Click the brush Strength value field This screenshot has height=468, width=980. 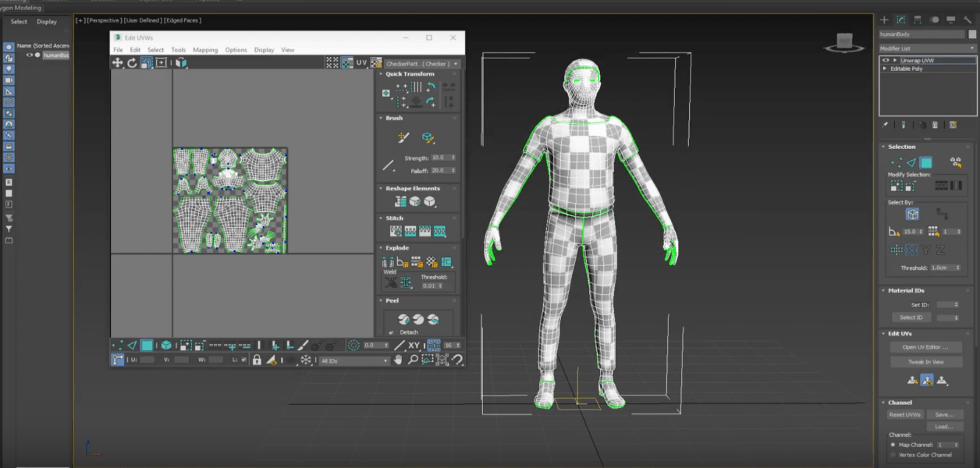(440, 158)
